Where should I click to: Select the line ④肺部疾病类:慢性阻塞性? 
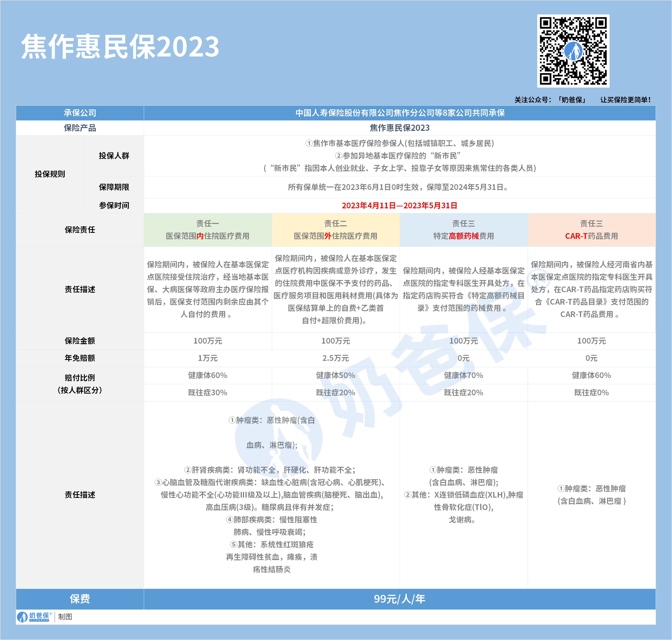pos(271,519)
